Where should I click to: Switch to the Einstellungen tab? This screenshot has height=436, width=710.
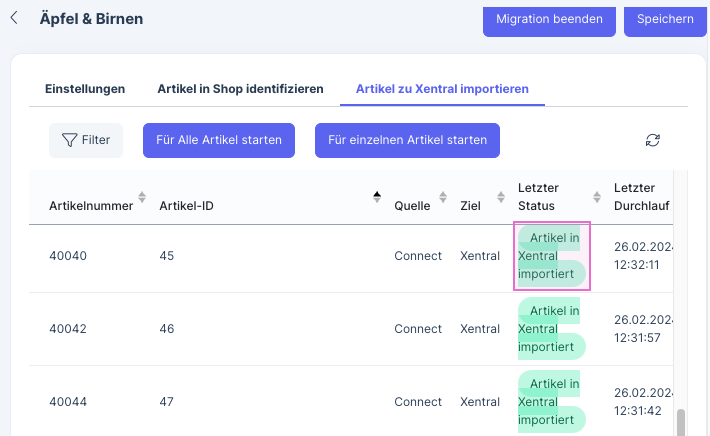pos(85,89)
